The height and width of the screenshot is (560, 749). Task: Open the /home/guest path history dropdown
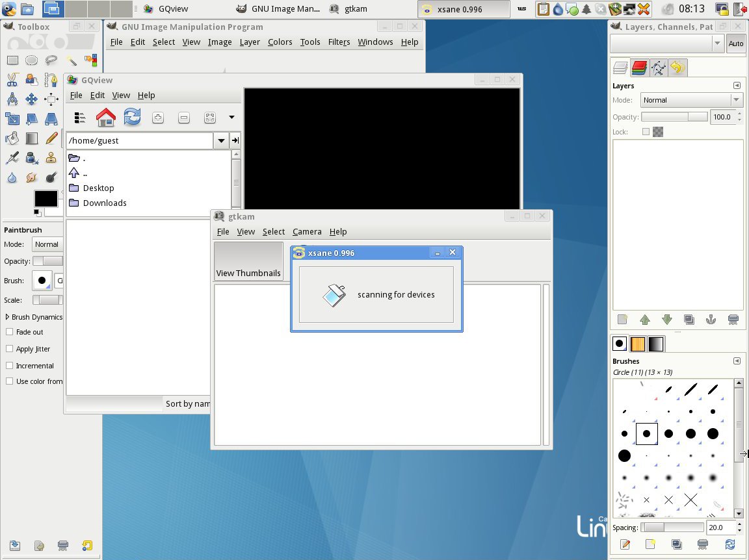pos(222,140)
